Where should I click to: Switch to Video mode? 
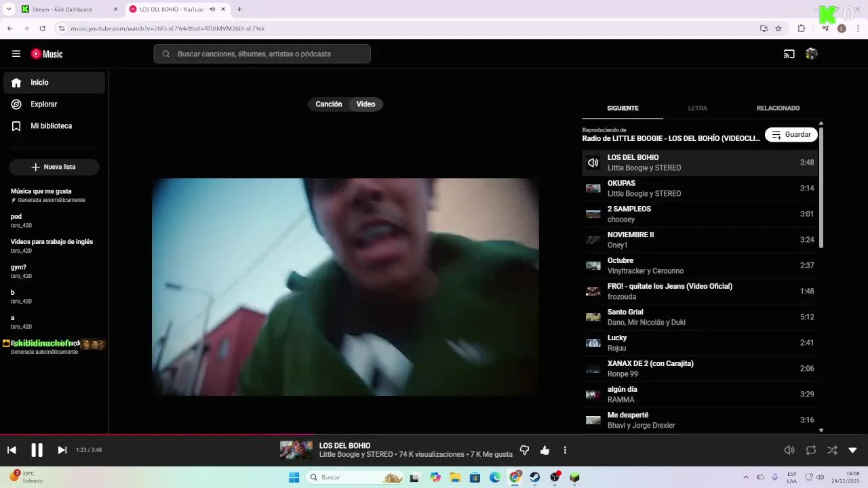pos(366,104)
